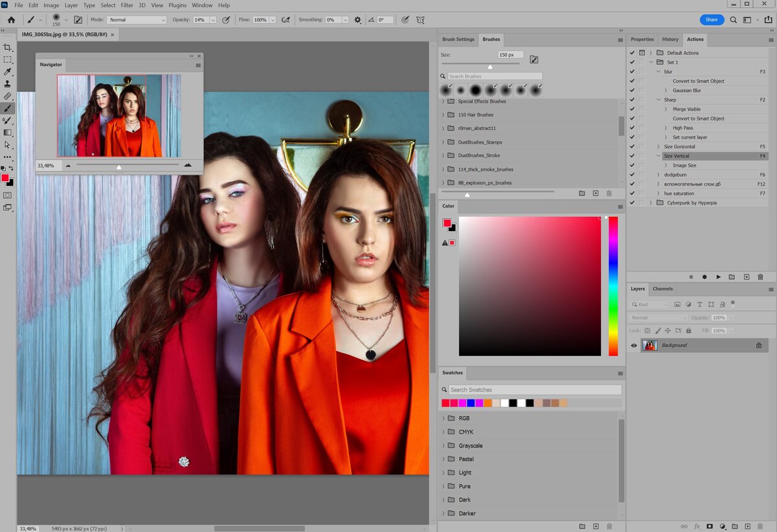Play the selected action

point(719,277)
